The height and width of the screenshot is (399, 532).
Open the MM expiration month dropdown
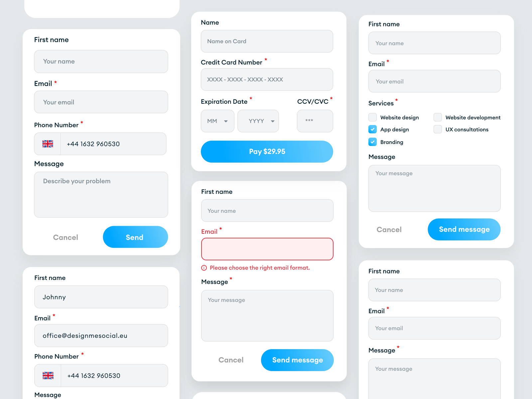point(217,121)
